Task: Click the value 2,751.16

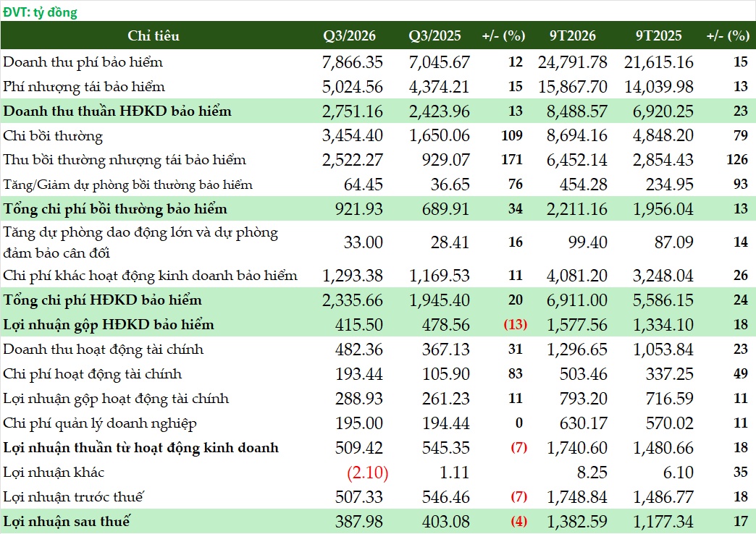Action: point(353,111)
